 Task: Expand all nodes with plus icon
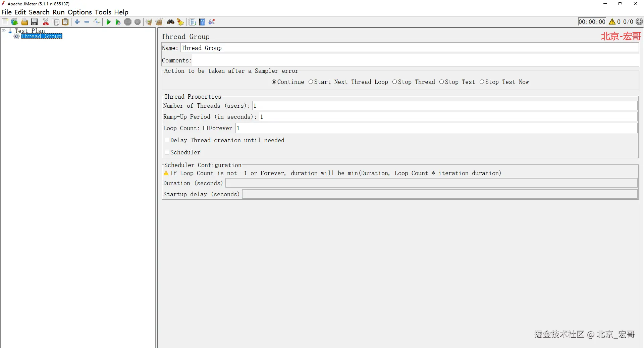pyautogui.click(x=77, y=22)
